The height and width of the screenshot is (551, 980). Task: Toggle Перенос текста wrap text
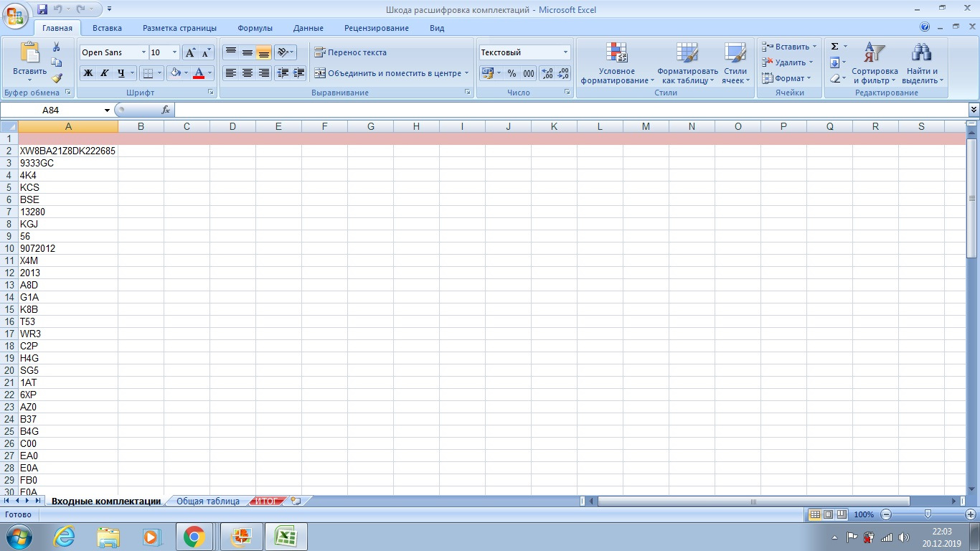click(351, 52)
